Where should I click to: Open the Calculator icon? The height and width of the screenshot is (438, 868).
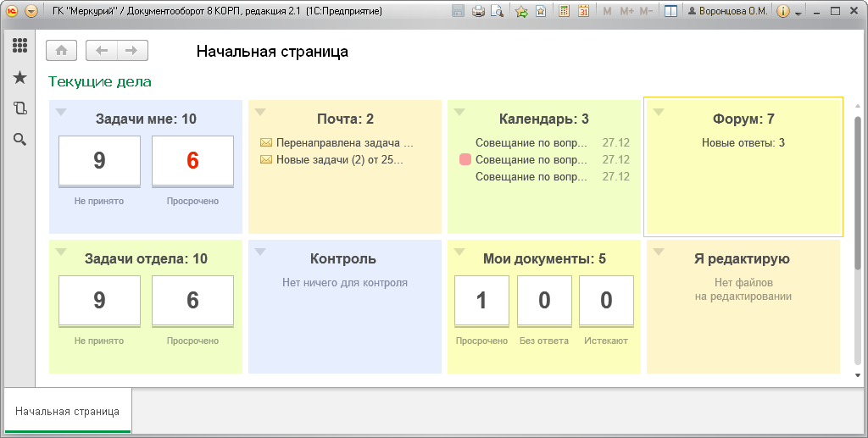564,11
